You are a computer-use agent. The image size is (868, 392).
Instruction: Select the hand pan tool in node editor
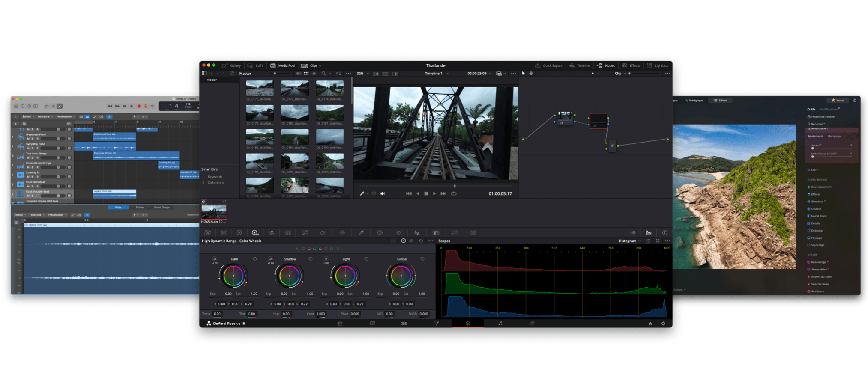click(x=531, y=74)
